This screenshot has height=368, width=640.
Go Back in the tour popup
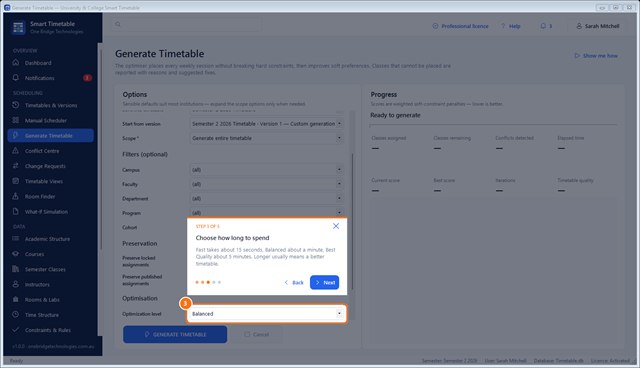point(294,282)
